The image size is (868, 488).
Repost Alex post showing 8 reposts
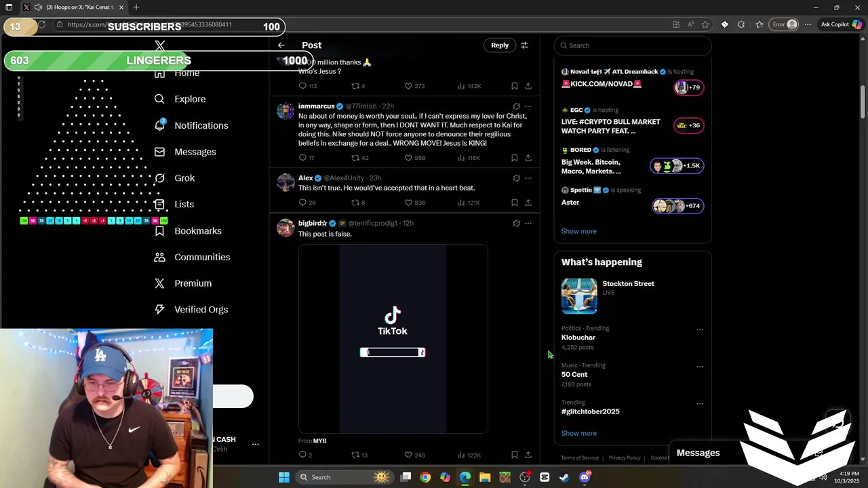358,203
